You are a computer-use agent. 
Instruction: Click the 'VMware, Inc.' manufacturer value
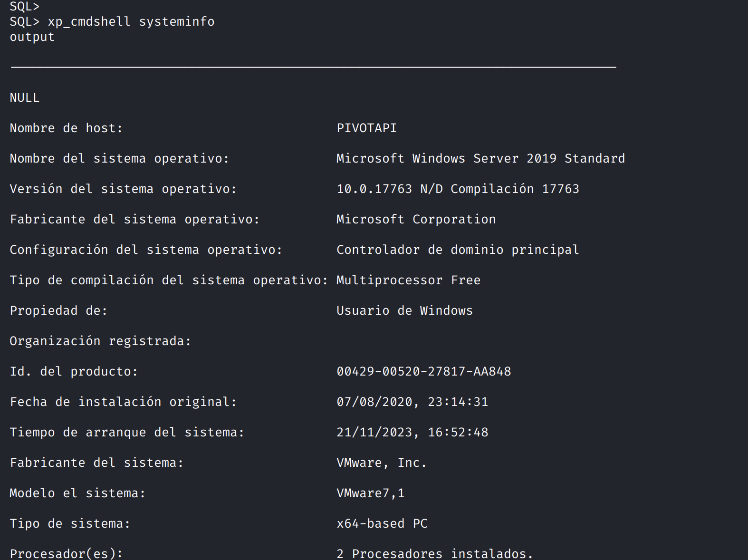[382, 463]
